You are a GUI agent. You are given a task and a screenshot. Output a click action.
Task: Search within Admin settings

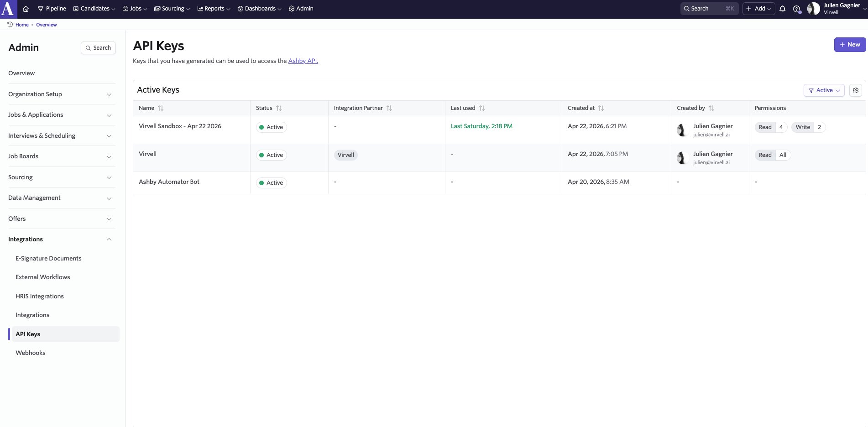(x=98, y=48)
